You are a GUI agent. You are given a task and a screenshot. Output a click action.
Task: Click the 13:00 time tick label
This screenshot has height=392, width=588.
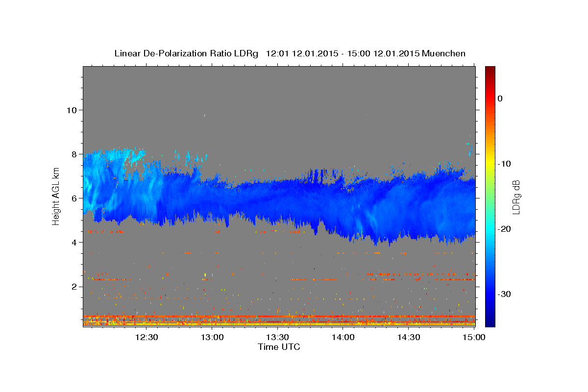[x=212, y=337]
